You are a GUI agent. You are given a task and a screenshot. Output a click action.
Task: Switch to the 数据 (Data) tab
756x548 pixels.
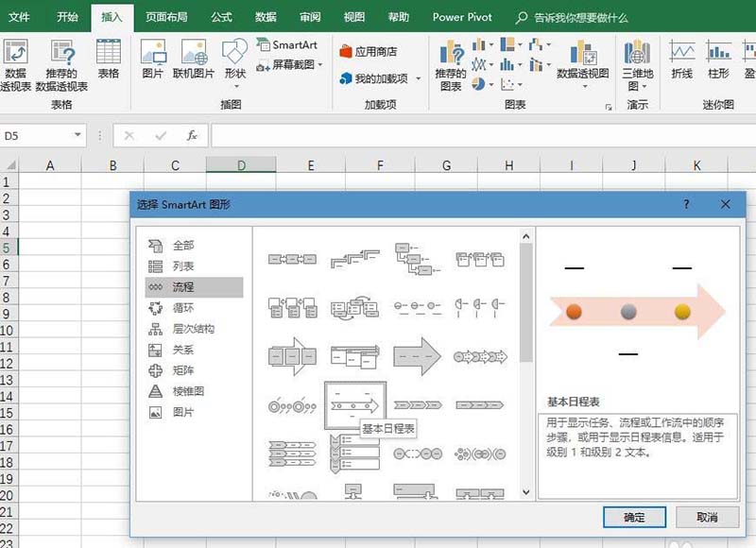[266, 17]
